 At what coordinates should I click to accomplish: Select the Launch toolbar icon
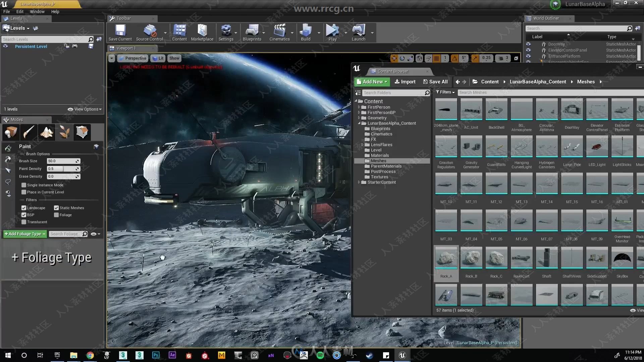(358, 33)
